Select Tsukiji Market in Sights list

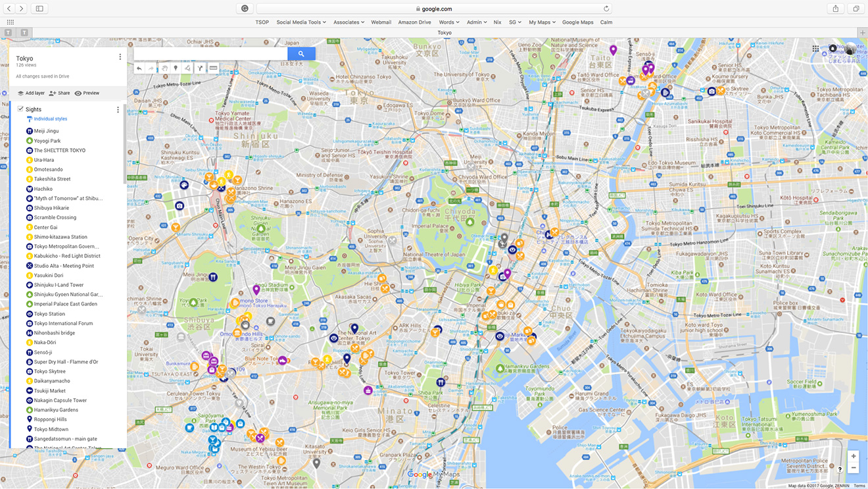tap(50, 391)
